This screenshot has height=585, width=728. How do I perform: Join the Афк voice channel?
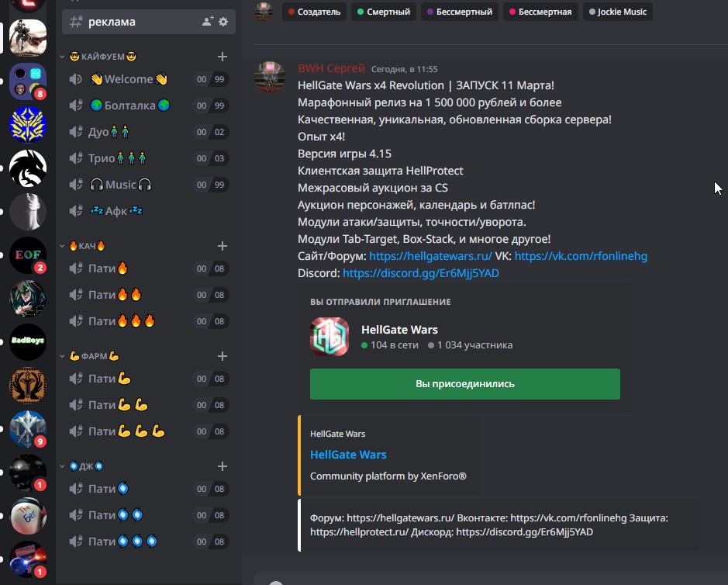coord(149,211)
